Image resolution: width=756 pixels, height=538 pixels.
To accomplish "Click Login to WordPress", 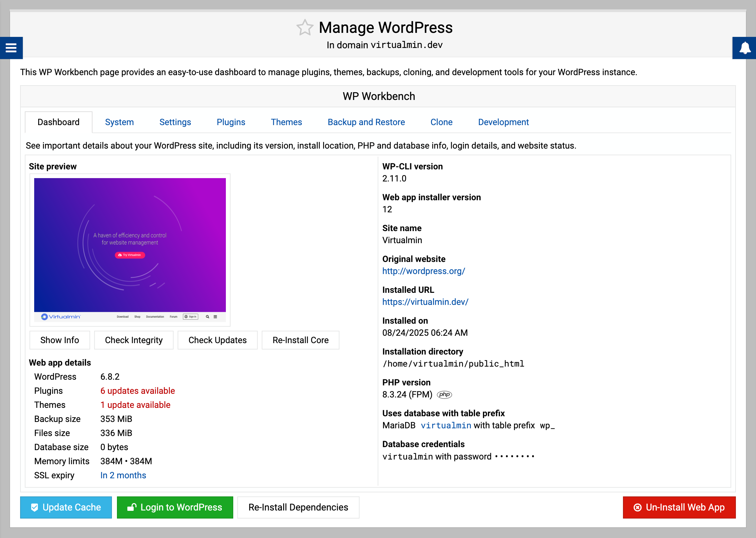I will coord(175,507).
